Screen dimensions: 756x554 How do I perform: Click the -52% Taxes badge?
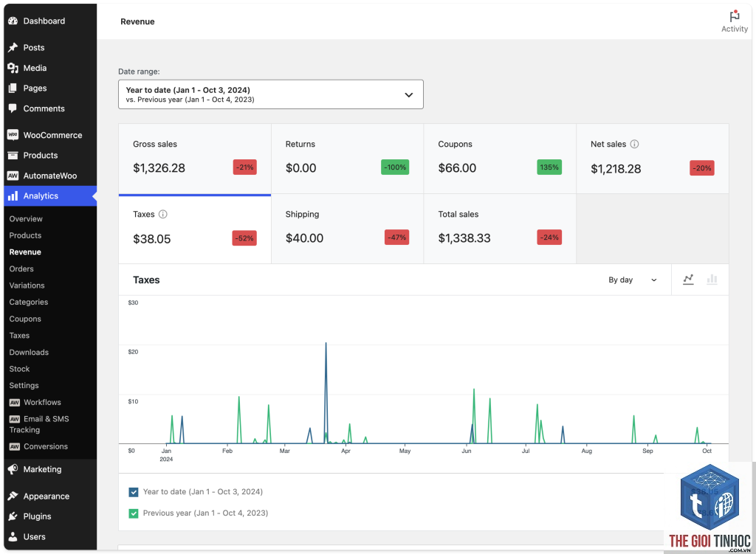click(244, 238)
